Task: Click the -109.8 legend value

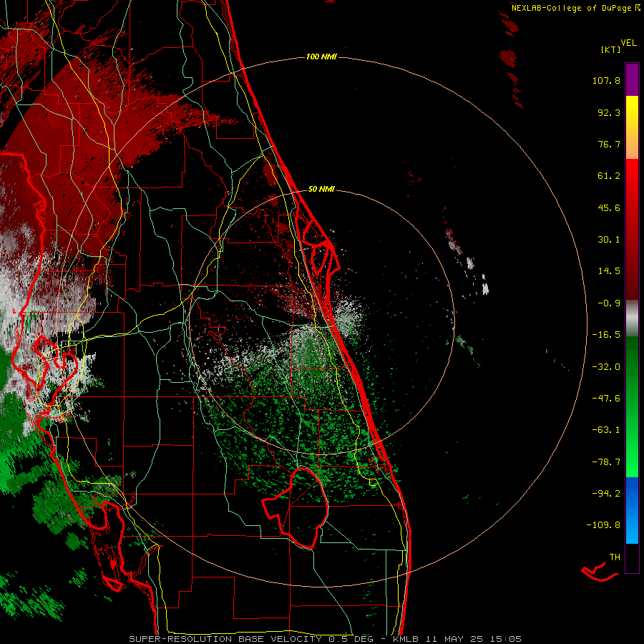Action: click(x=603, y=525)
